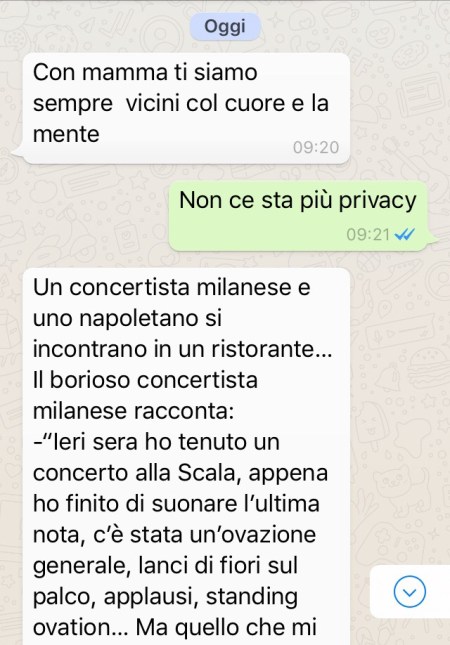The height and width of the screenshot is (645, 450).
Task: Tap the line "ho finito di suonare l'ultima"
Action: pos(176,503)
